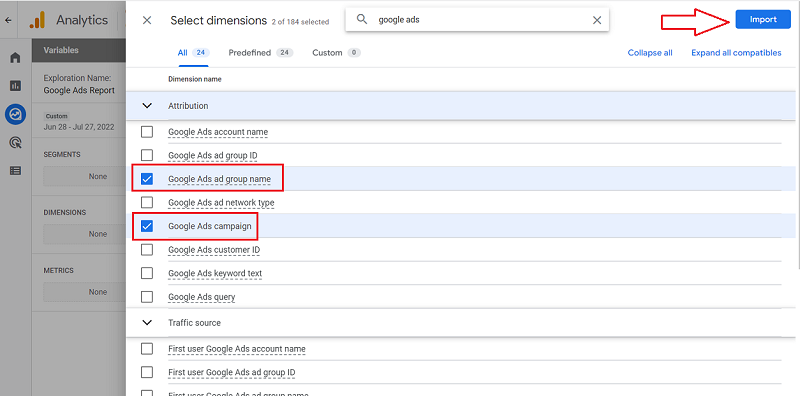Click the Google Ads query label

202,296
